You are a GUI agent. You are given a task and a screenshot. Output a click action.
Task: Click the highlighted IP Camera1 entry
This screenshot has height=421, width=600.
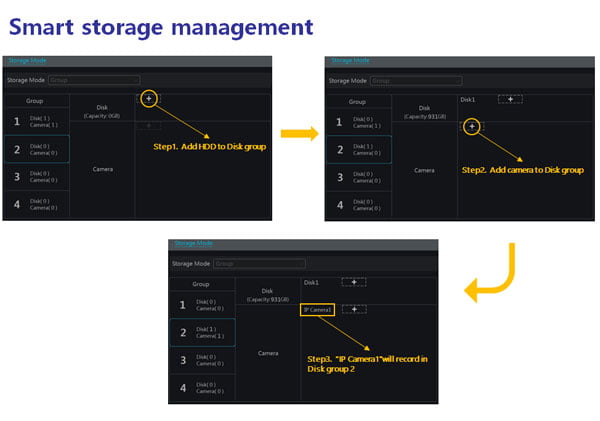click(x=317, y=309)
